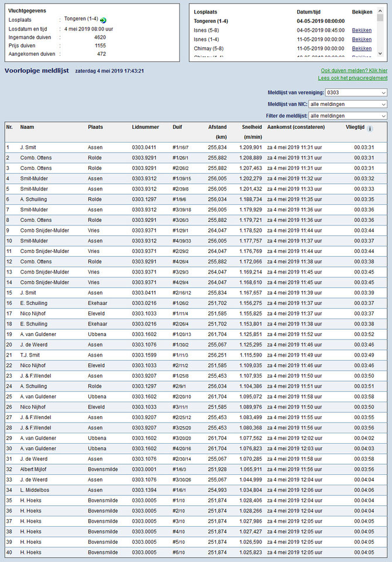Click speed 1.179,929 in row 7

(251, 210)
